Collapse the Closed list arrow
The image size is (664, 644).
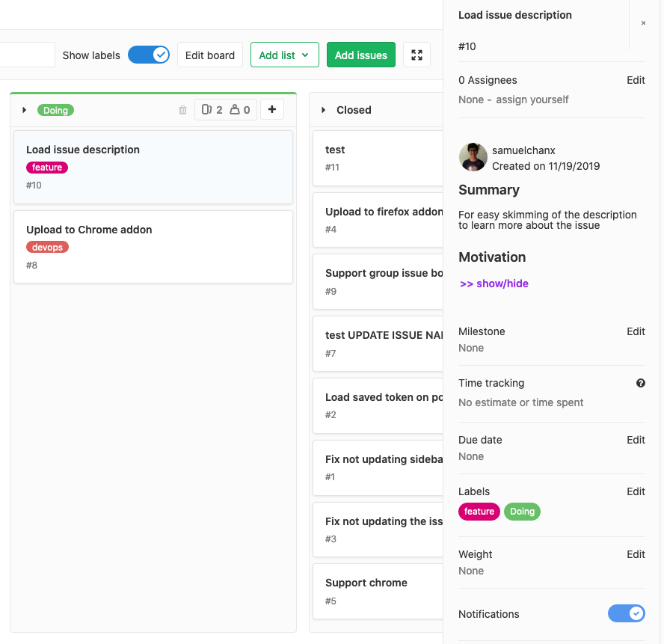pyautogui.click(x=324, y=110)
